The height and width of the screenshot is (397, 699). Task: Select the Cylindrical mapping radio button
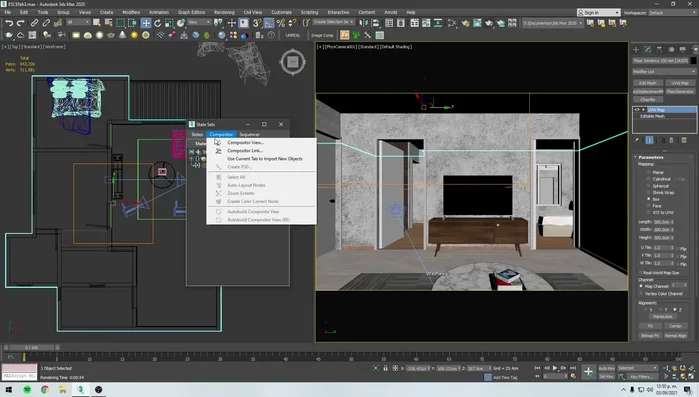[x=648, y=179]
